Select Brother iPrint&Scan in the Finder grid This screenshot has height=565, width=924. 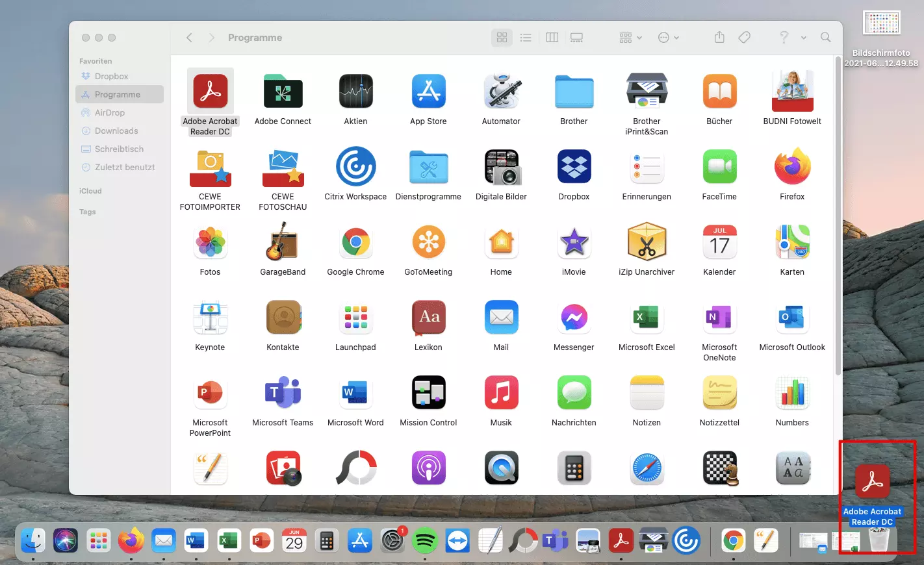pyautogui.click(x=647, y=92)
